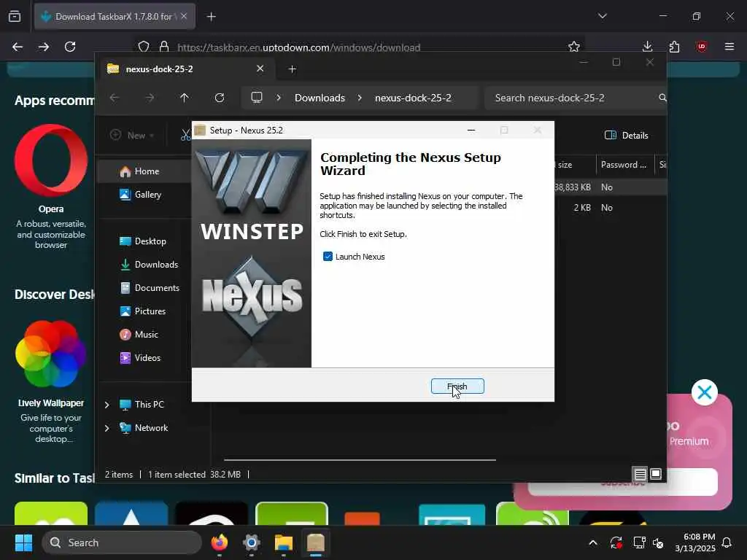The width and height of the screenshot is (747, 560).
Task: Switch Explorer to details list view
Action: click(640, 474)
